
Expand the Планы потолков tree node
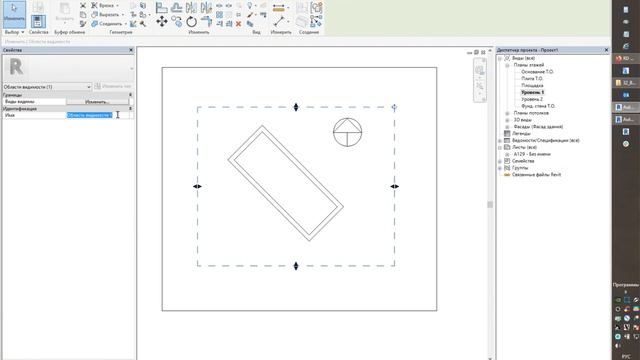point(507,113)
